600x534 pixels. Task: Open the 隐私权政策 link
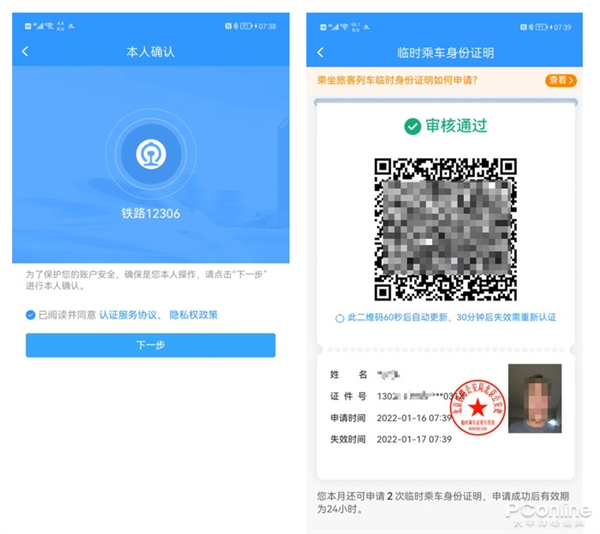(193, 315)
